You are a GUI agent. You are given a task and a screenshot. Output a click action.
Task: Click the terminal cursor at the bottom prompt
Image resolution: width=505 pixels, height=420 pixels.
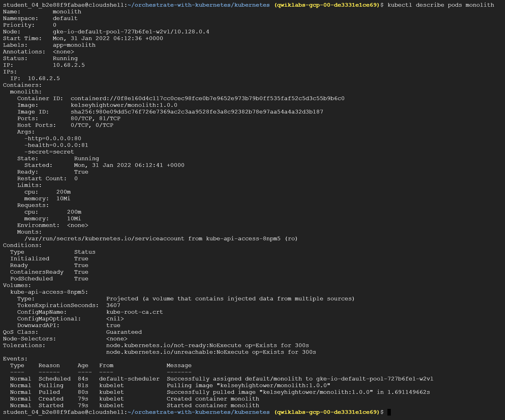tap(389, 412)
